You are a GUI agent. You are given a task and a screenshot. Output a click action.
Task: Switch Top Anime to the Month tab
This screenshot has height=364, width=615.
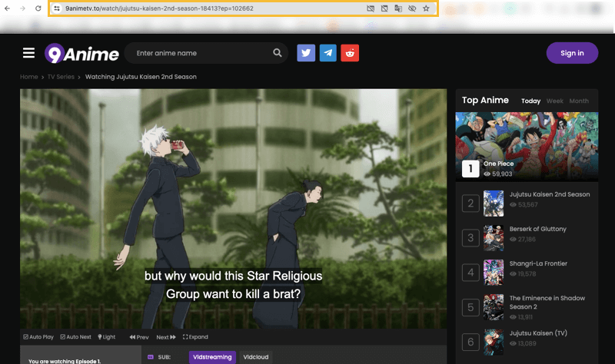(x=579, y=101)
